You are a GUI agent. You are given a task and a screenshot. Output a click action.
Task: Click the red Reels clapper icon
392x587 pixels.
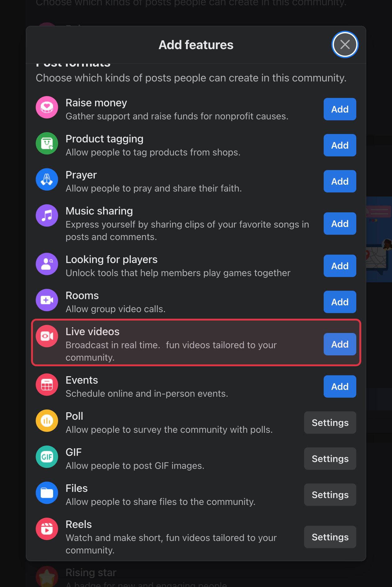point(47,529)
